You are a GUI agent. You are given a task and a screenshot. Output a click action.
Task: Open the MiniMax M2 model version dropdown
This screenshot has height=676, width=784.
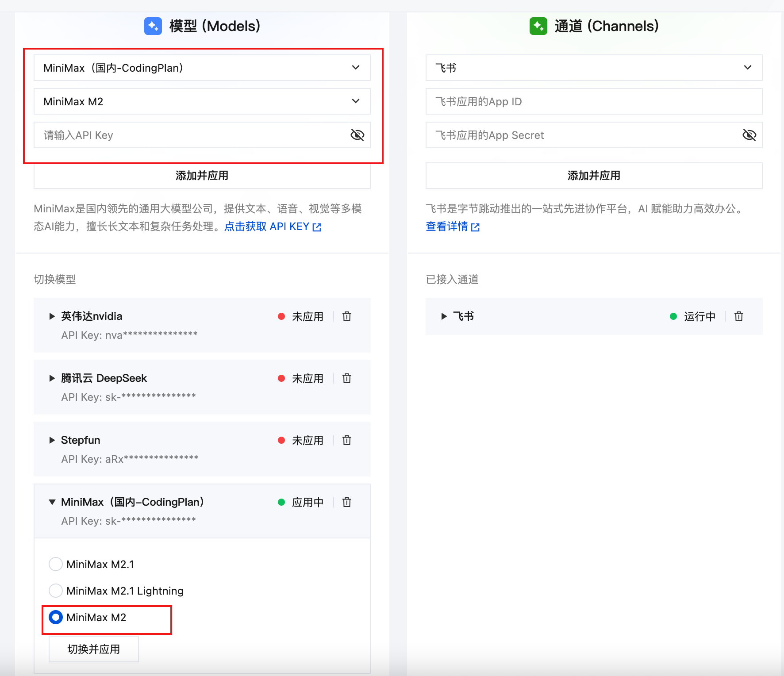202,101
